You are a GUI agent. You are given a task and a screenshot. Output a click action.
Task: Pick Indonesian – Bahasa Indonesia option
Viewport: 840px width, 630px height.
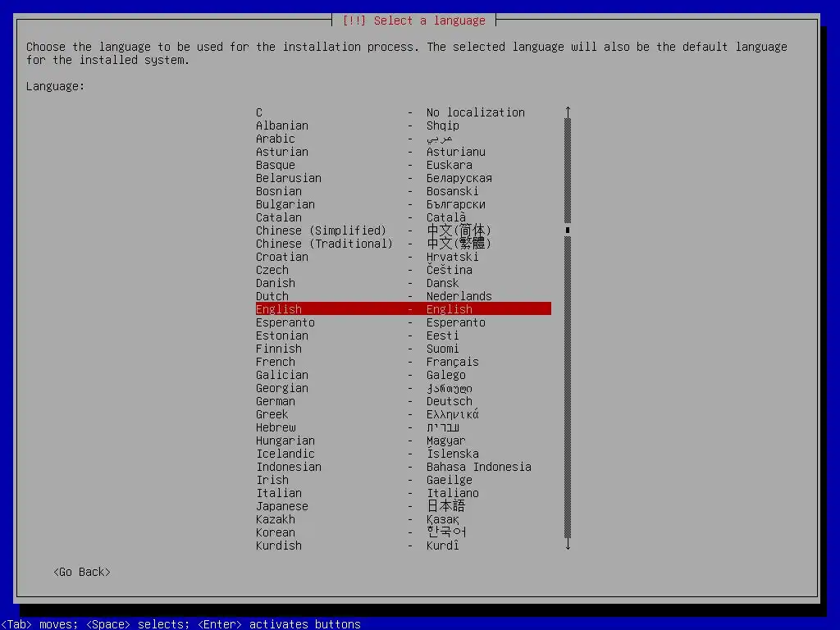404,467
